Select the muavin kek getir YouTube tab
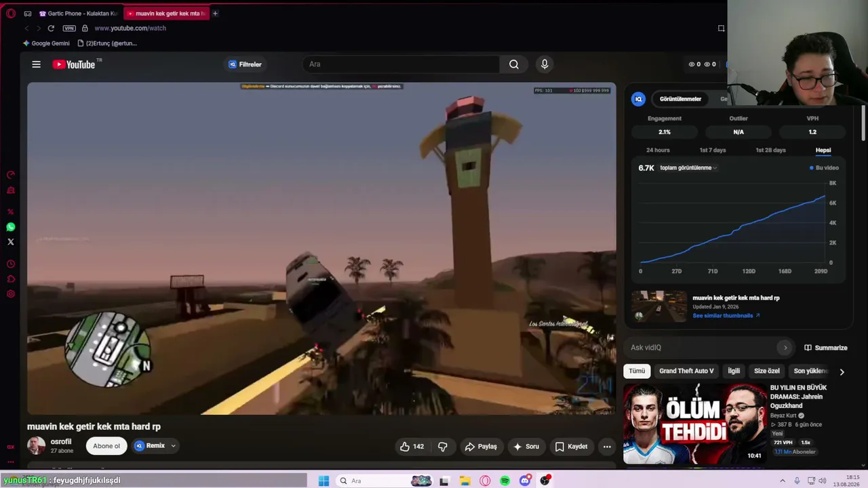 click(x=167, y=14)
